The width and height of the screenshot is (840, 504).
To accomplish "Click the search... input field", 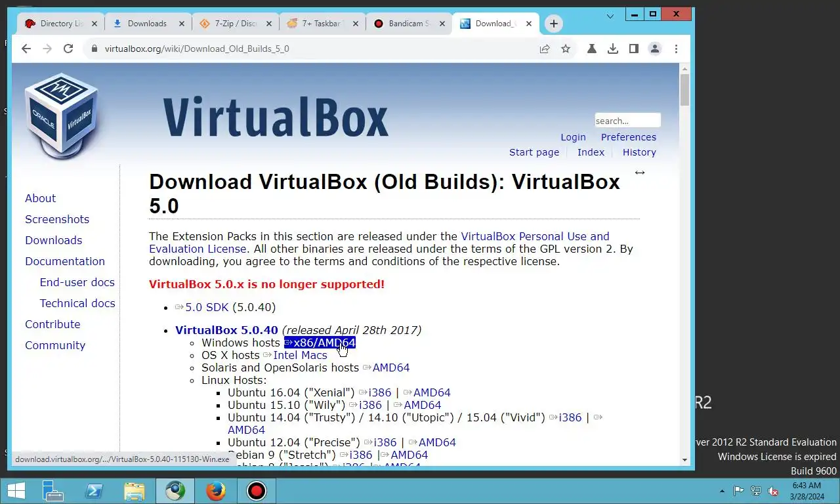I will point(627,121).
